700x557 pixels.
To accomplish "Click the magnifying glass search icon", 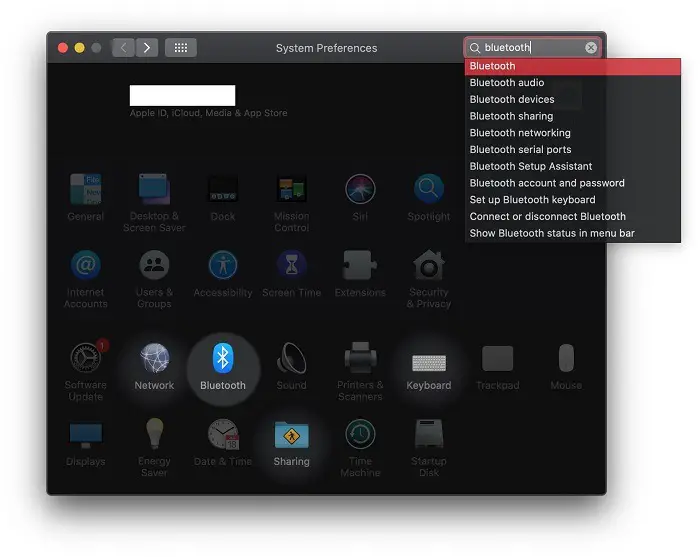I will pos(475,48).
